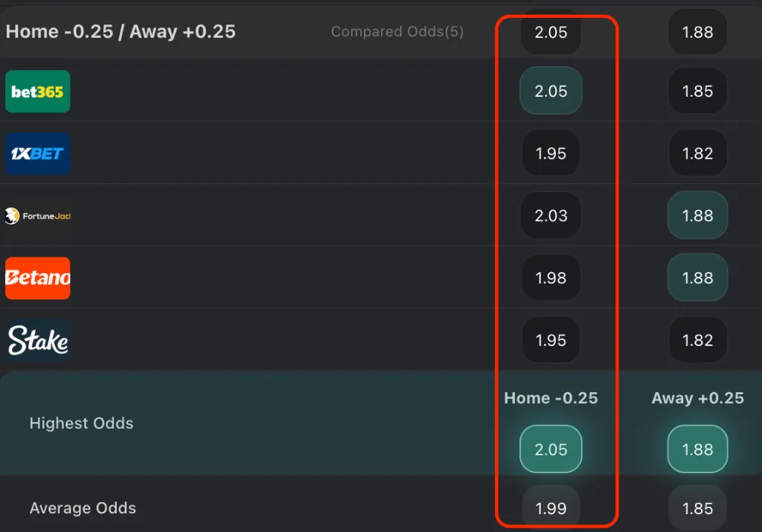
Task: Open the 1XBET bookmaker logo
Action: (x=38, y=153)
